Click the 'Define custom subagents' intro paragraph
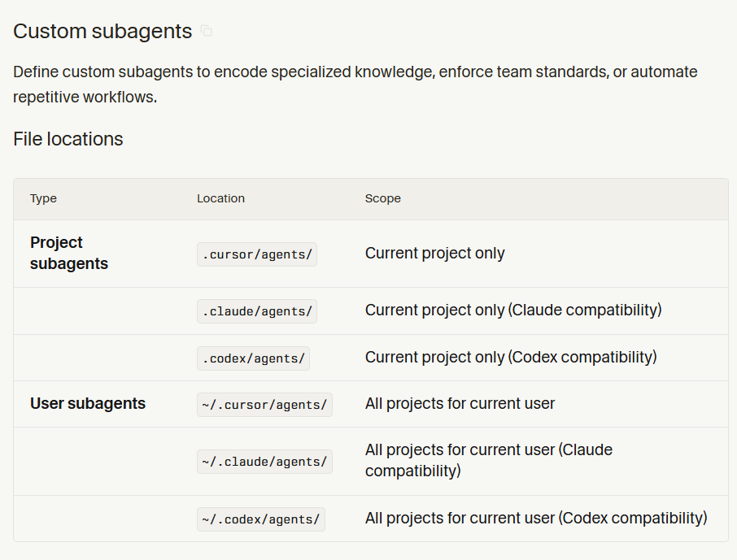The height and width of the screenshot is (560, 737). [355, 84]
